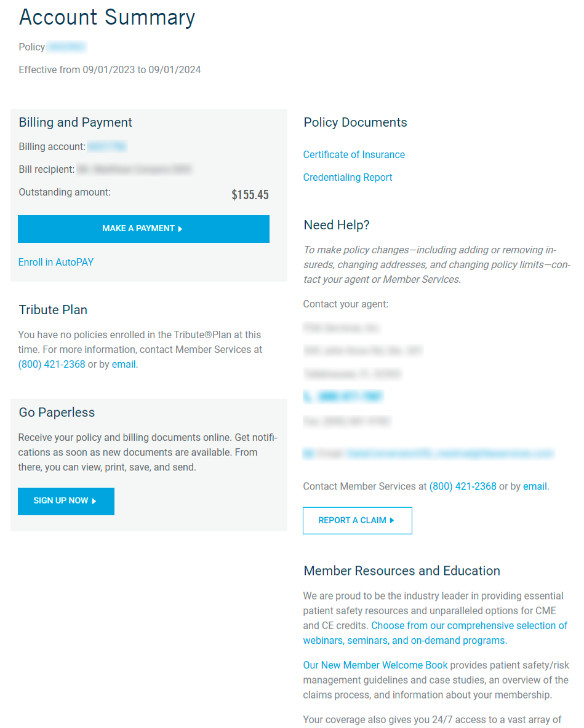Click the blurred policy number link

coord(66,47)
